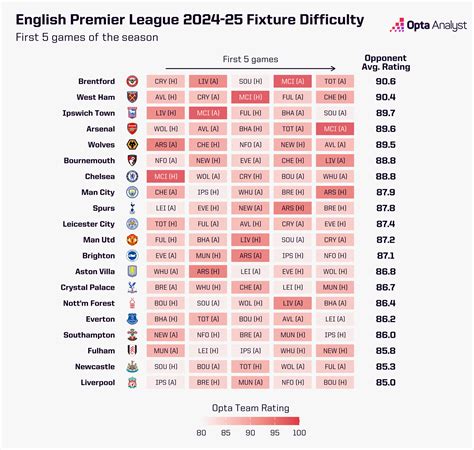The image size is (474, 450).
Task: Click the Wolves badge icon
Action: coord(132,145)
